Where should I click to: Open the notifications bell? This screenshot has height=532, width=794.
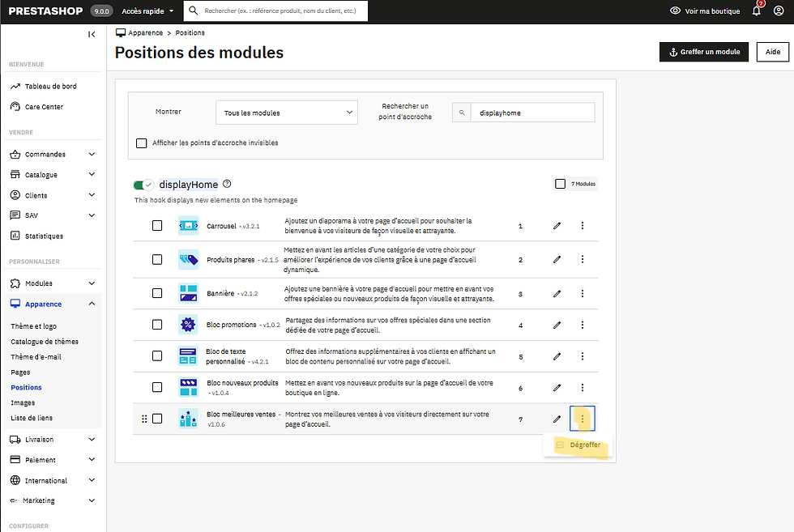[757, 11]
